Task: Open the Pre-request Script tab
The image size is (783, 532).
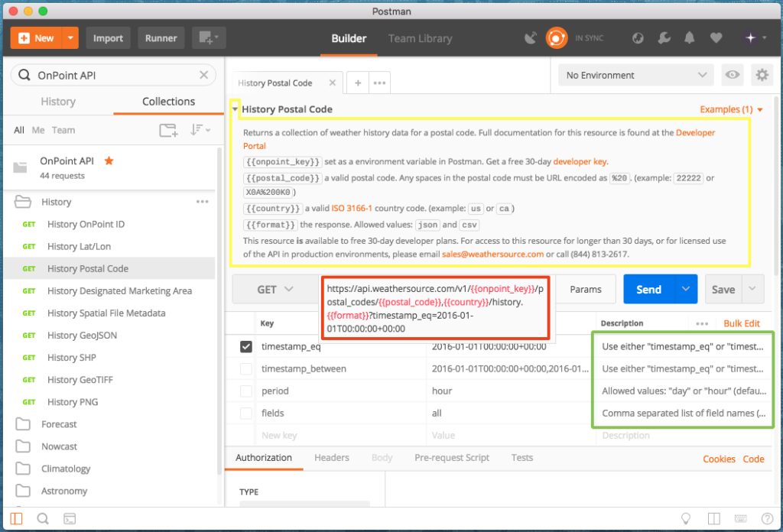Action: pyautogui.click(x=451, y=458)
